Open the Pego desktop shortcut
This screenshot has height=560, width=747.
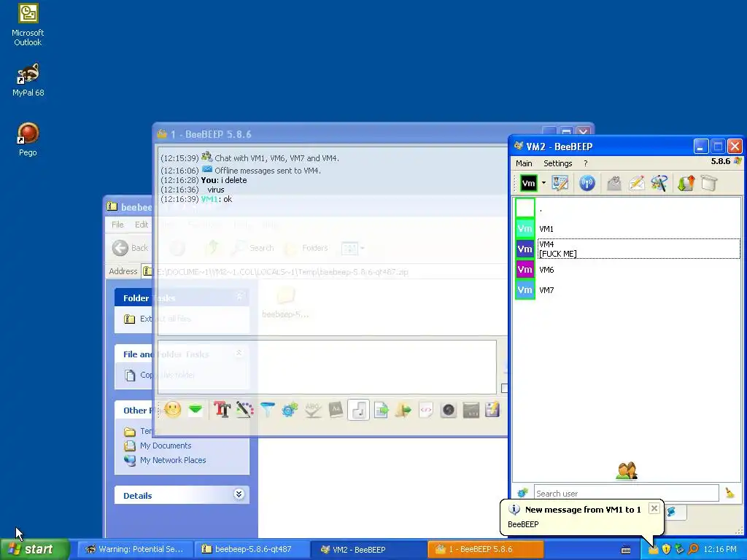tap(28, 139)
